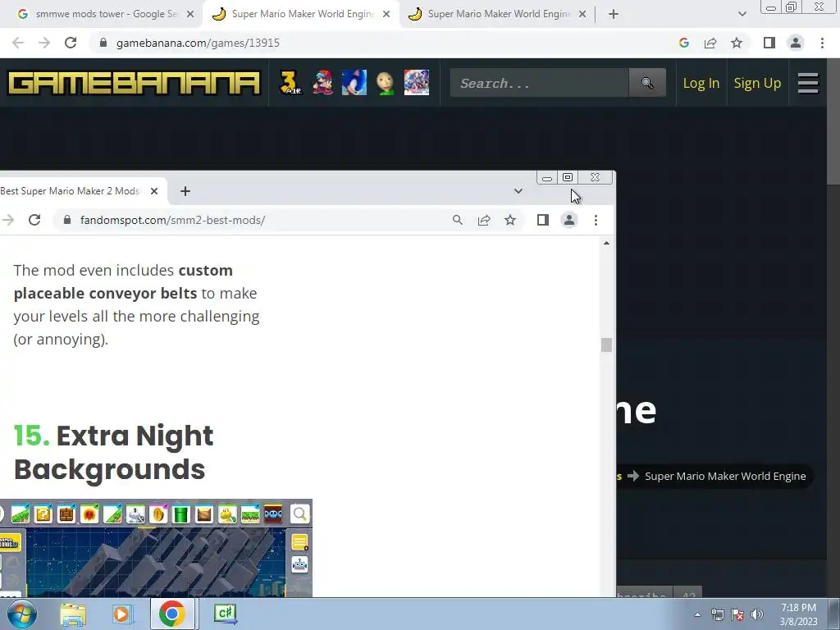
Task: Open the Sonic 3 A.I.R. game icon
Action: click(x=291, y=83)
